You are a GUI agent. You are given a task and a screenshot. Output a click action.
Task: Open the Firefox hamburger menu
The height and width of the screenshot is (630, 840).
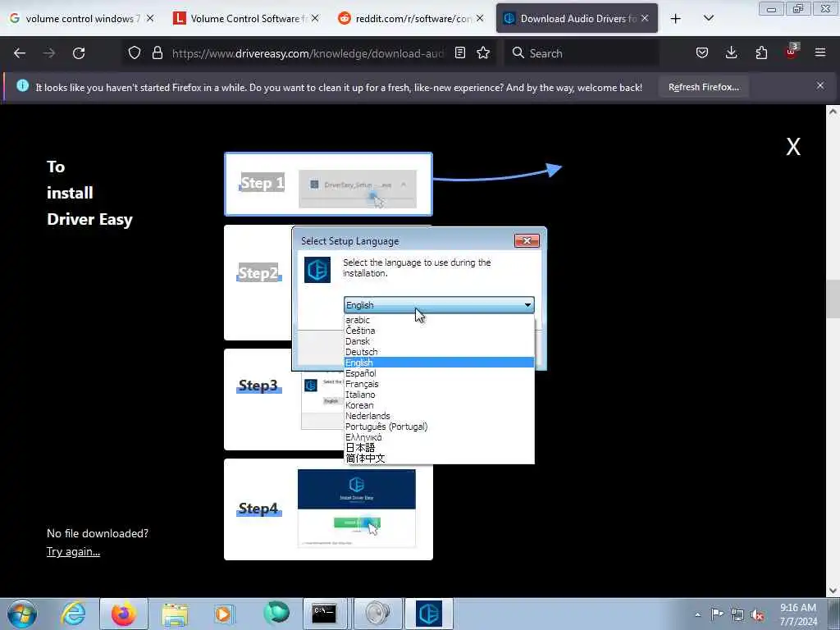(820, 53)
